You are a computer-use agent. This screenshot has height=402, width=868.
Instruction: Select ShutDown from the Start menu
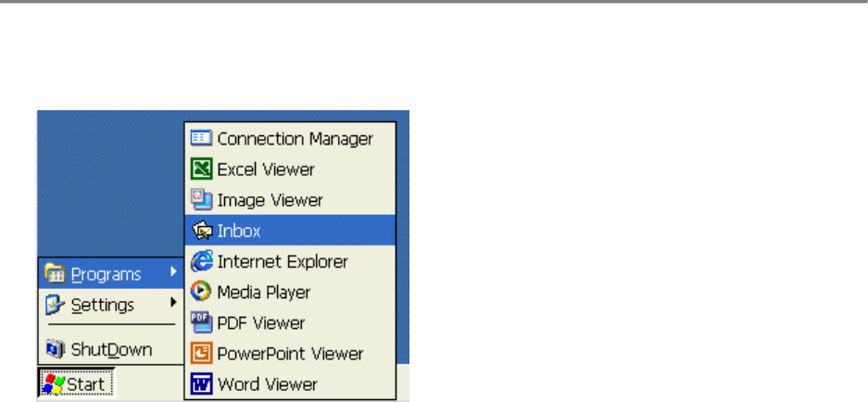click(x=111, y=350)
